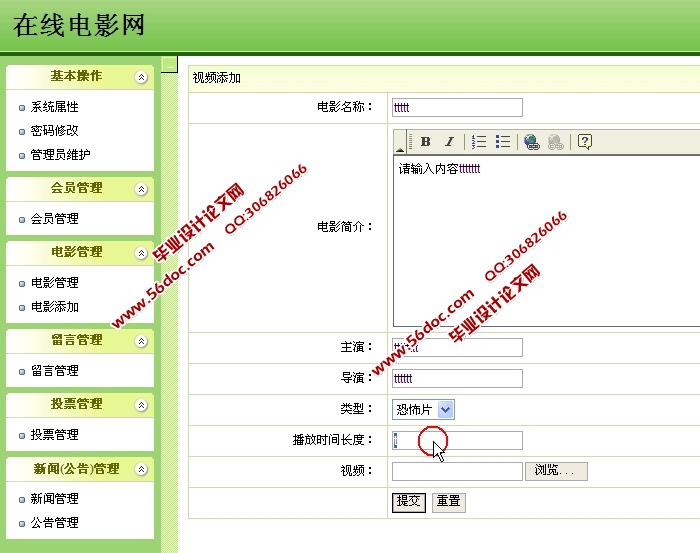The image size is (700, 553).
Task: Click the 提交 button
Action: click(408, 501)
